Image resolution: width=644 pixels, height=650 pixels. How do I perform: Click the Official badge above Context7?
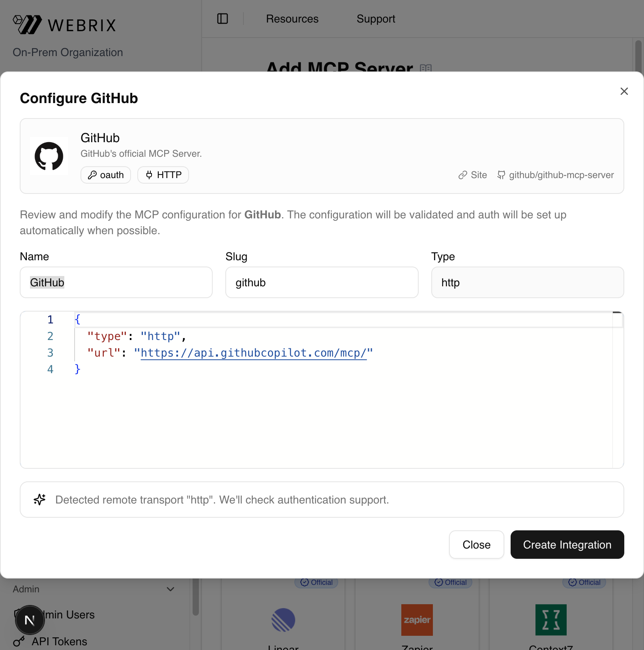(584, 582)
